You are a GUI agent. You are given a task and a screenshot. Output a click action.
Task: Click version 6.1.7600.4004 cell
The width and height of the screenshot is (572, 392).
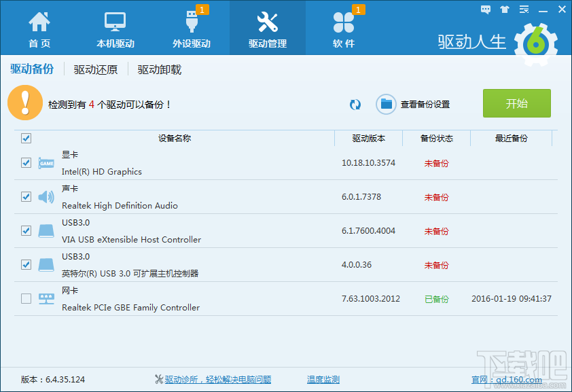tap(368, 230)
